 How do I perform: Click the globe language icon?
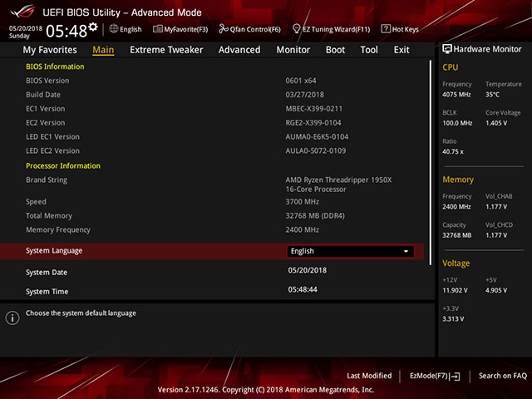click(x=114, y=29)
